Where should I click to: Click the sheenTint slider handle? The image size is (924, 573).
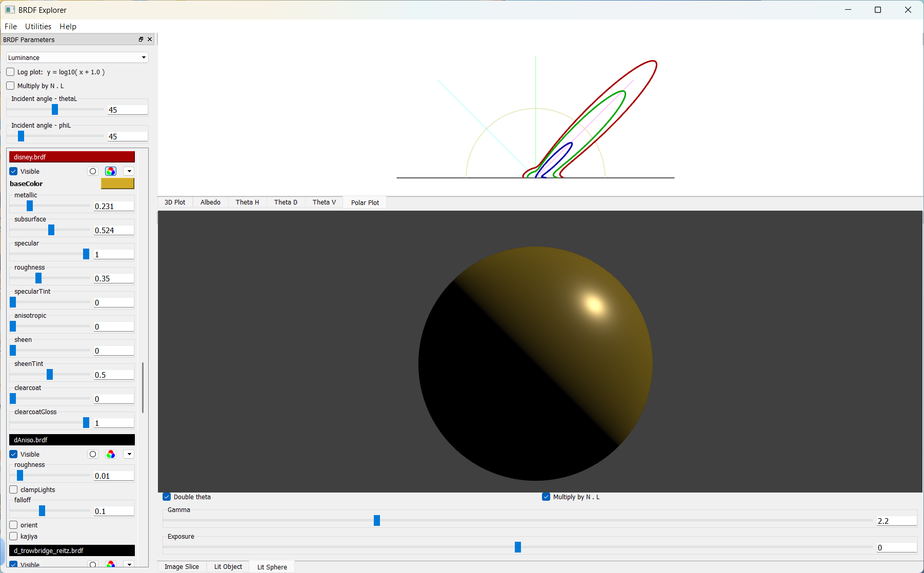click(50, 375)
